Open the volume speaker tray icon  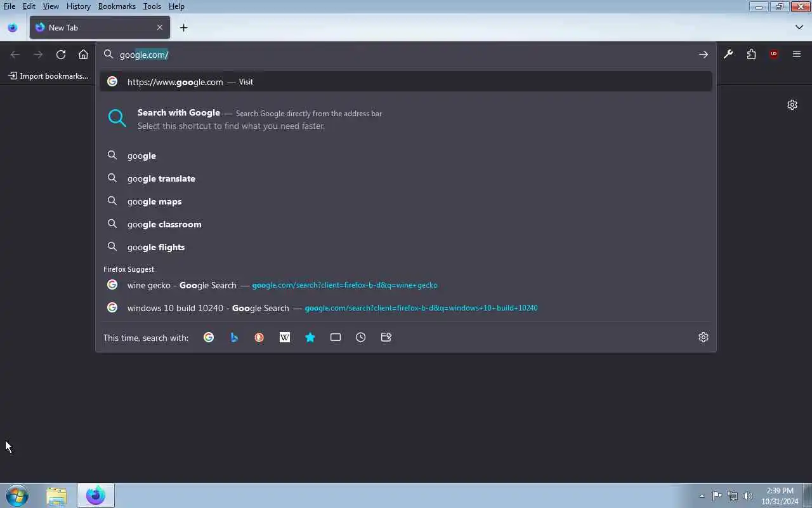coord(748,496)
